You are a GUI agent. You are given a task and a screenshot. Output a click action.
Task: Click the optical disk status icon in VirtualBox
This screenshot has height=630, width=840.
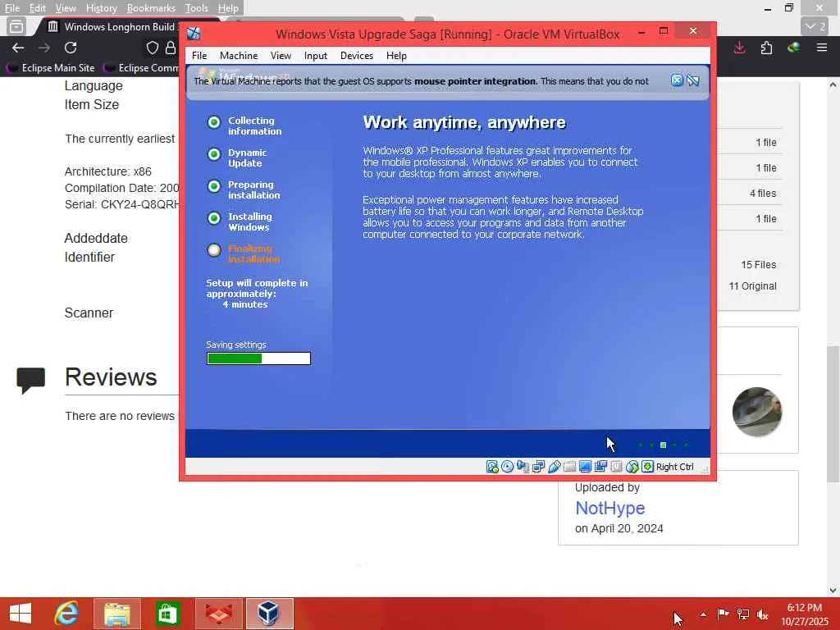507,467
